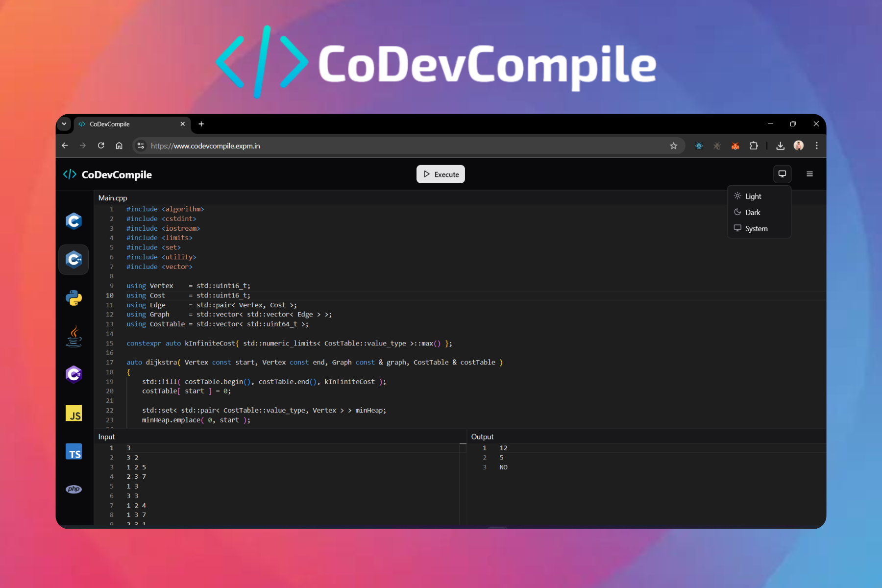Choose the Java language icon

tap(73, 337)
